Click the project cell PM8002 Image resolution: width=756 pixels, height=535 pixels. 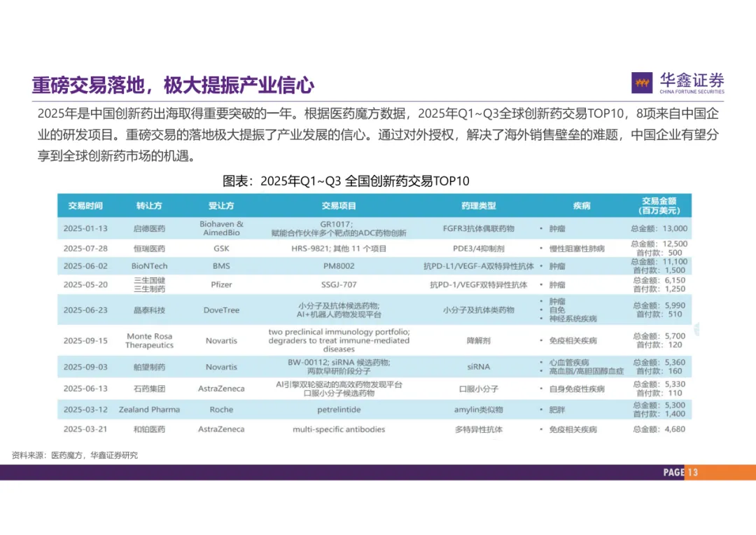coord(339,266)
